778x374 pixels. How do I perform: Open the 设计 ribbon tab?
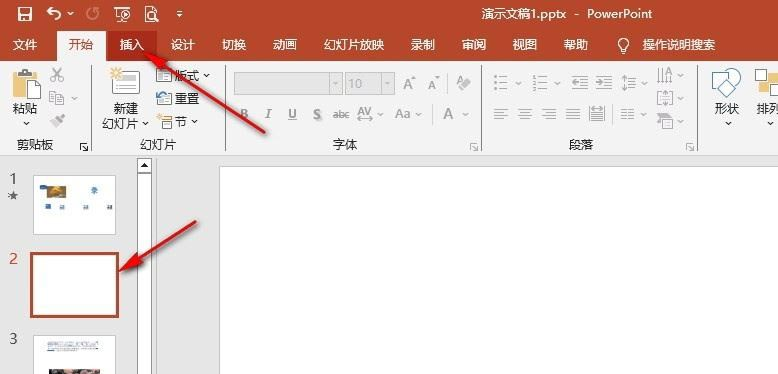[183, 45]
